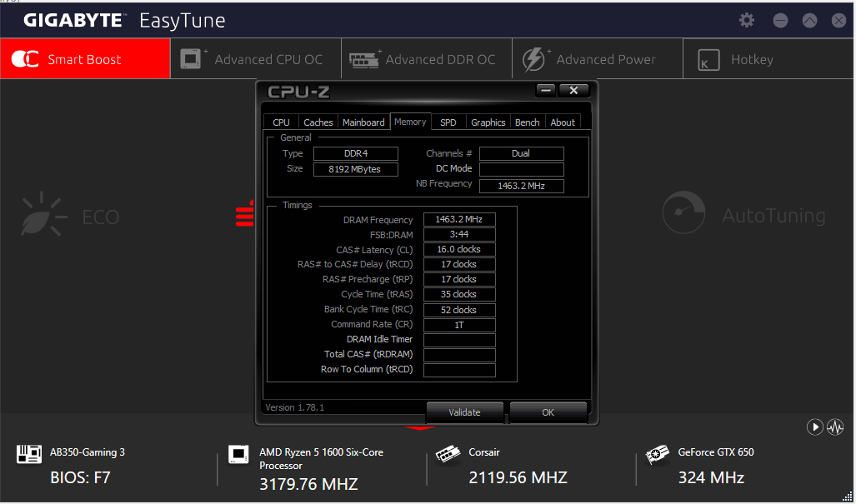
Task: Click the empty Row To Column field
Action: pos(459,370)
